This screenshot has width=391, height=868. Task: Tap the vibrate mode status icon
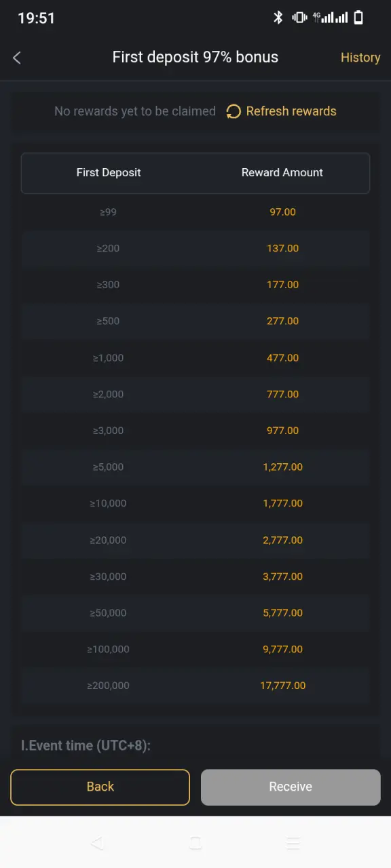click(x=299, y=18)
